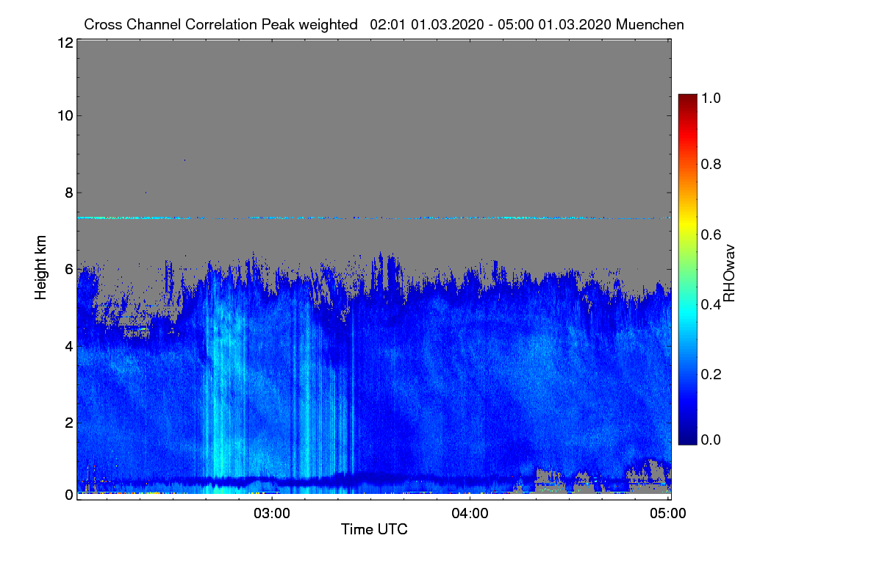Click the RHOwav color scale bar
The image size is (882, 588).
pyautogui.click(x=686, y=269)
